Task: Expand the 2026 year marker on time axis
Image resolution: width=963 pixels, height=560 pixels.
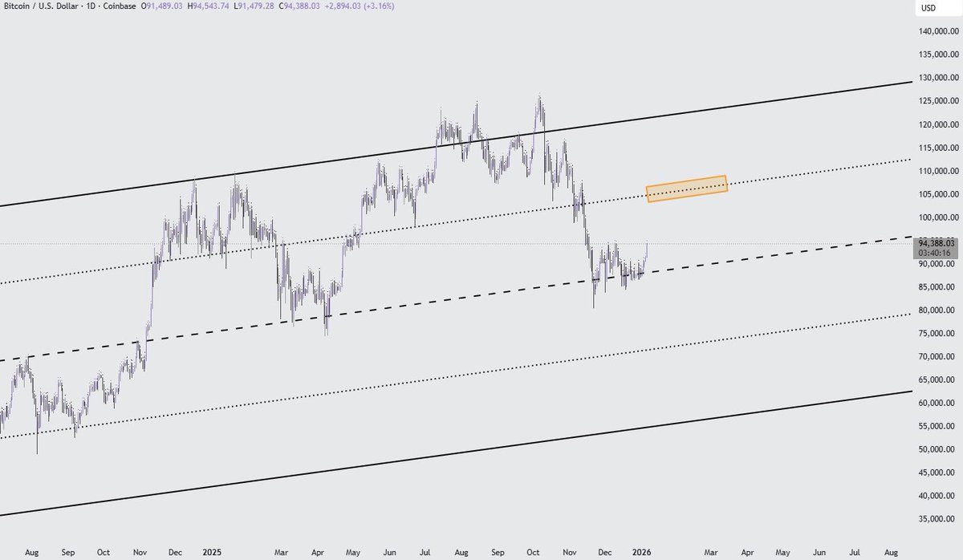Action: coord(641,552)
